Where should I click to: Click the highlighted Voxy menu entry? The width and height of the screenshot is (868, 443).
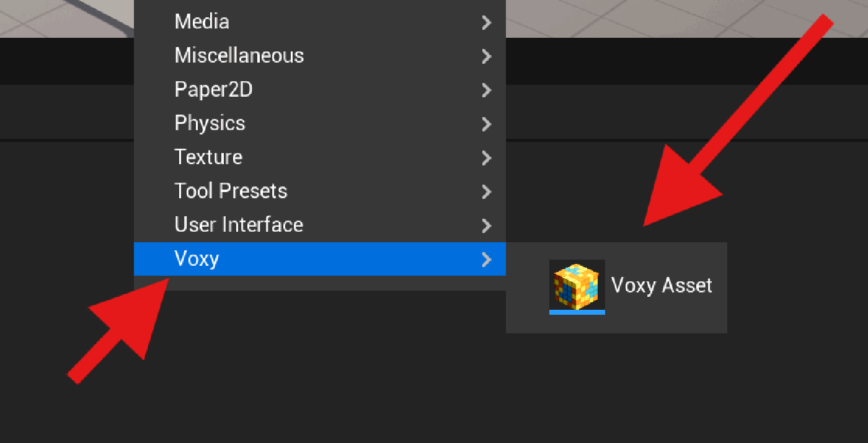197,258
